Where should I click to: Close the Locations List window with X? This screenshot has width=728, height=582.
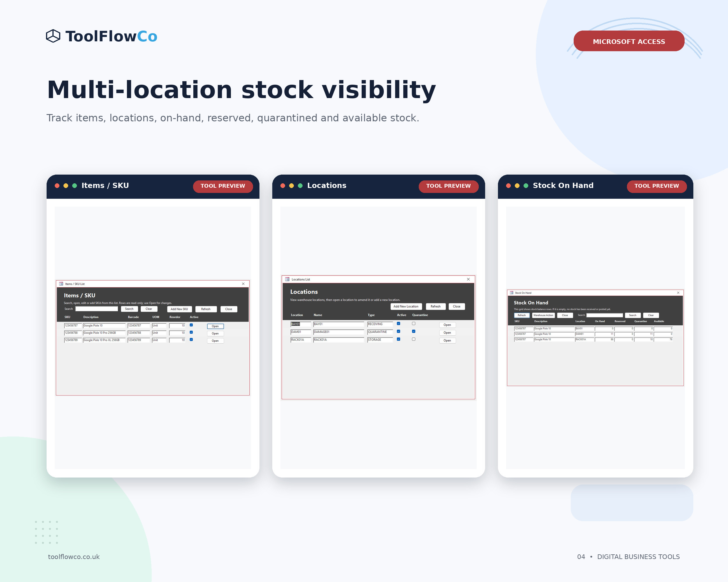[468, 279]
